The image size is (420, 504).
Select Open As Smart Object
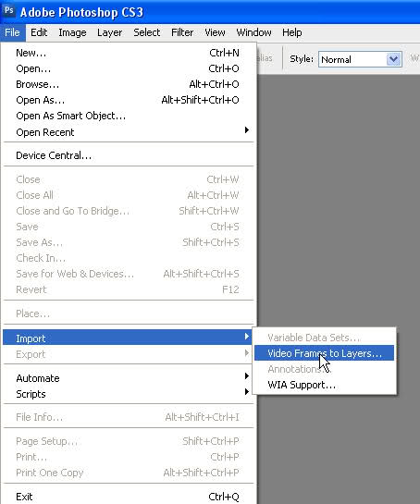[x=128, y=116]
